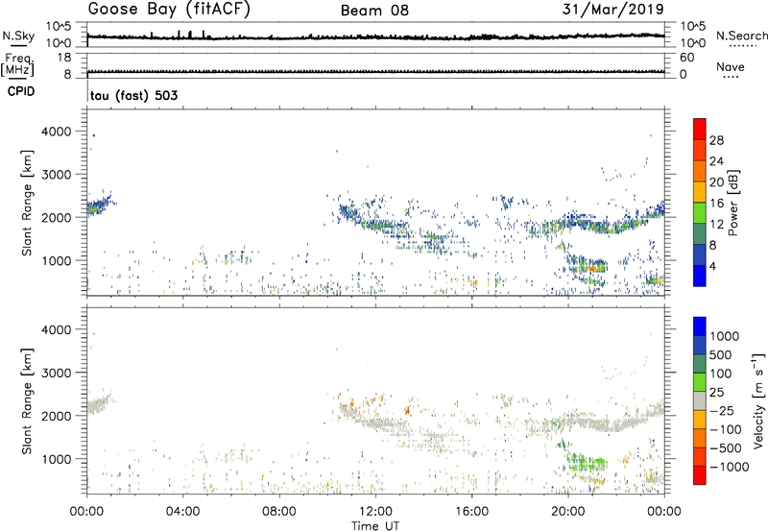The width and height of the screenshot is (768, 532).
Task: Click the '16' label on Power color bar
Action: click(716, 204)
